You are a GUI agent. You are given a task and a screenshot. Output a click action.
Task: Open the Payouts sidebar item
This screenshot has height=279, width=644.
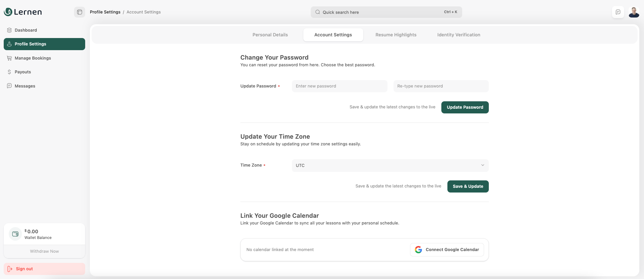(23, 72)
